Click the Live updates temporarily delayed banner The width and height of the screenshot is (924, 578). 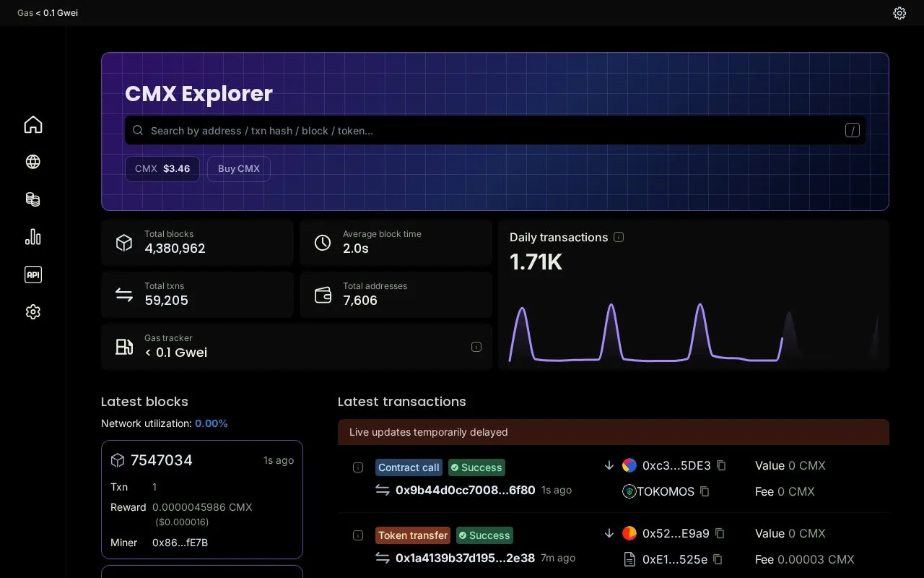tap(614, 432)
